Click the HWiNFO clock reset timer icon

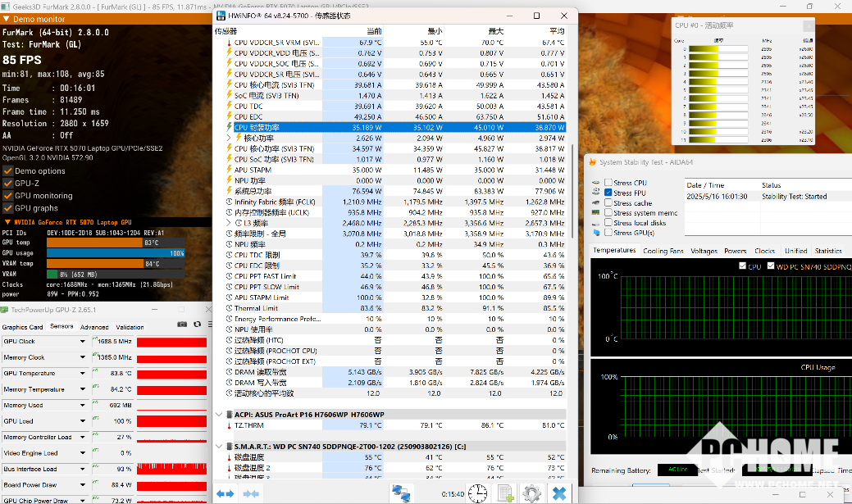477,493
